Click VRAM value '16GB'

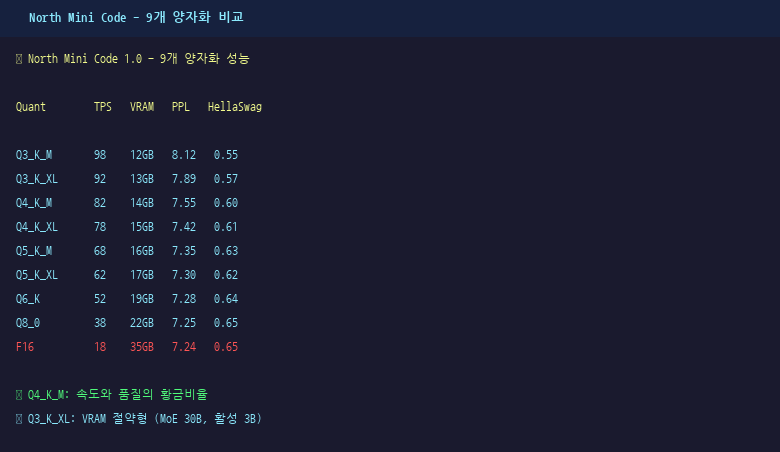tap(142, 251)
